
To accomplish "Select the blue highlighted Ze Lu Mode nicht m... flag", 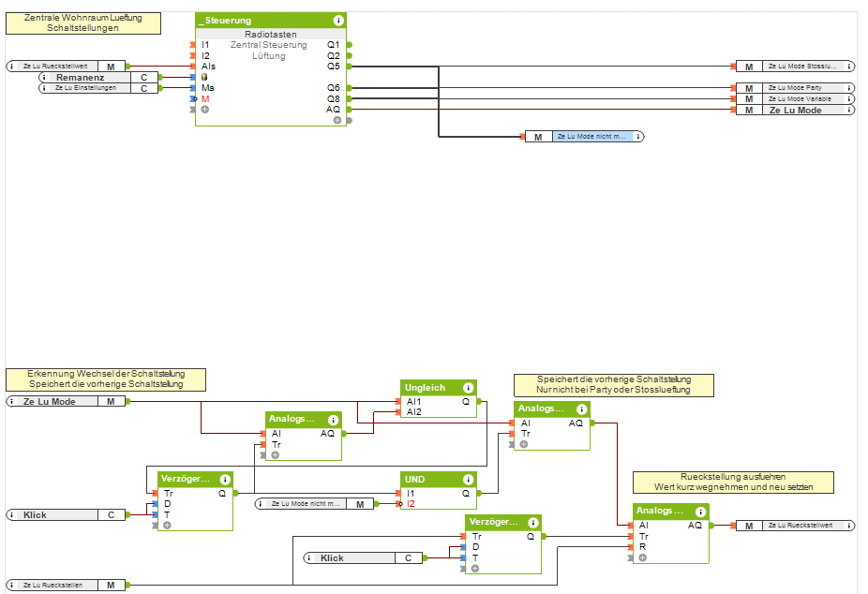I will [x=585, y=136].
